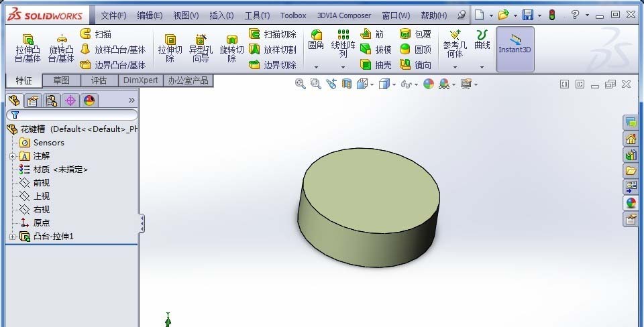
Task: Open the 参考几何体 reference geometry tool
Action: pyautogui.click(x=455, y=44)
